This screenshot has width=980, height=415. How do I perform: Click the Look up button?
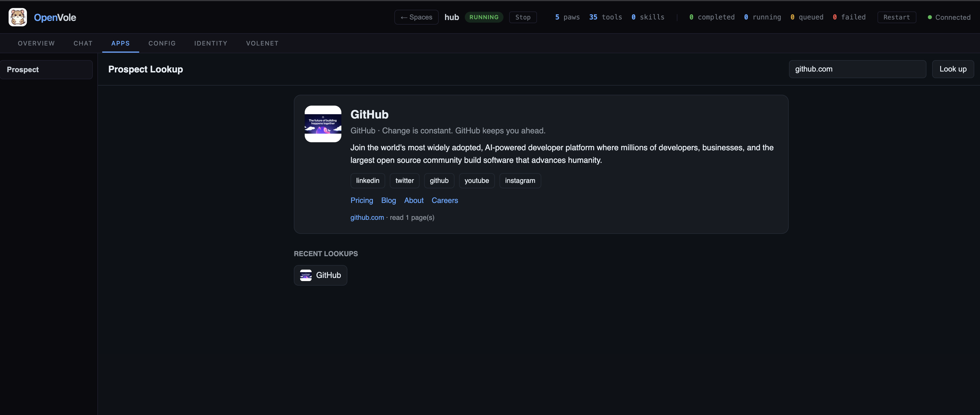953,69
